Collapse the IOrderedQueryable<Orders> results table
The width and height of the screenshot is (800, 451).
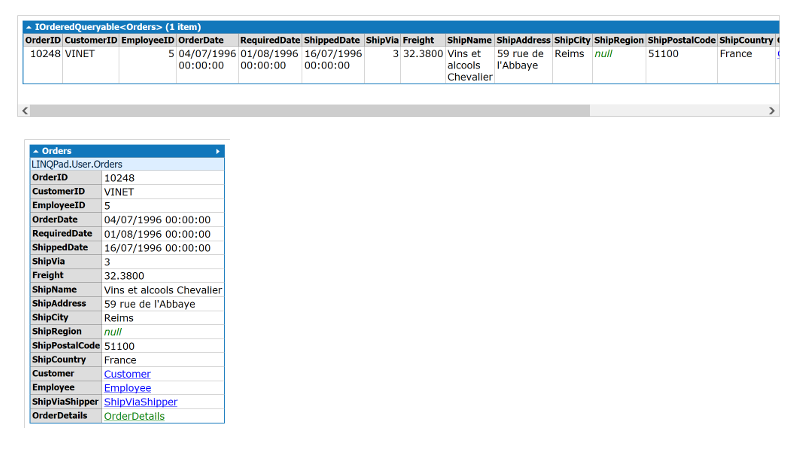pos(29,26)
